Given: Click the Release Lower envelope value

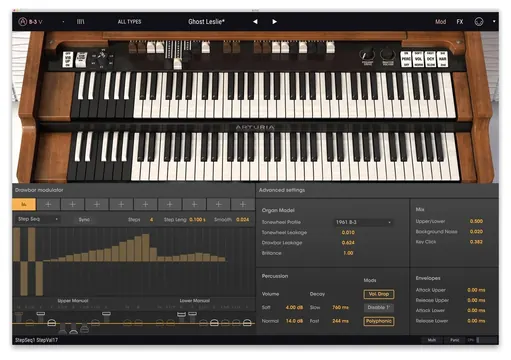Looking at the screenshot, I should pyautogui.click(x=476, y=321).
